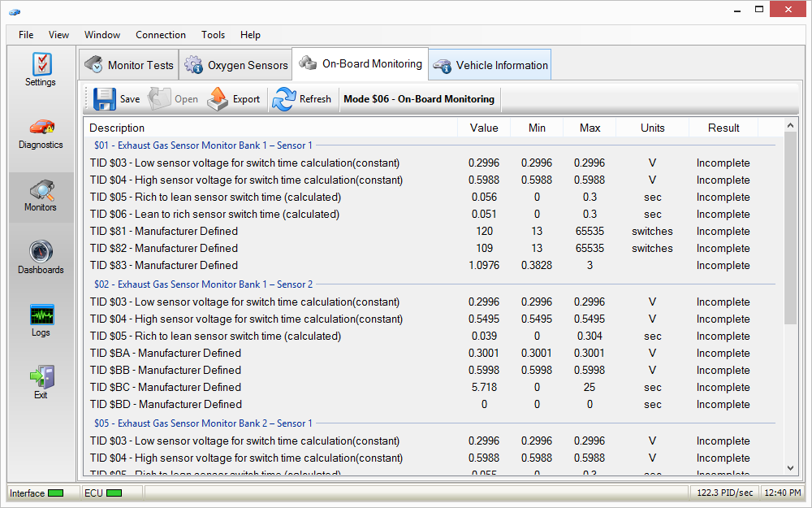Open the Tools menu
Screen dimensions: 812x508
coord(214,35)
